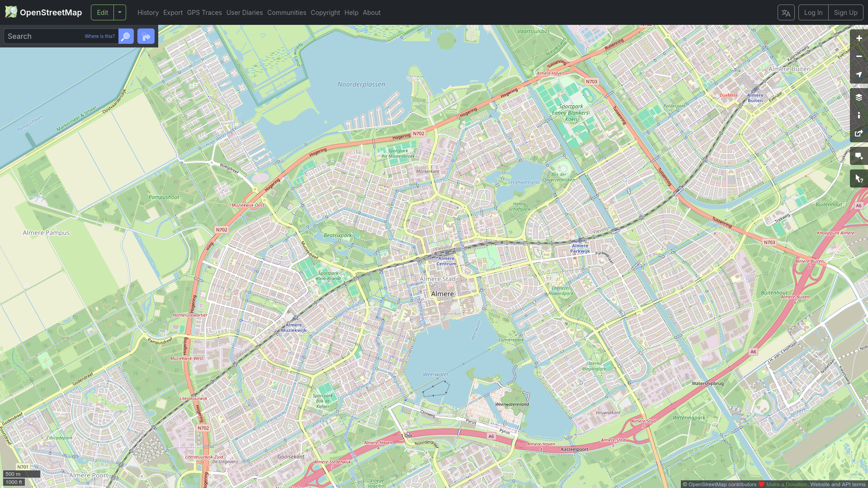Viewport: 868px width, 488px height.
Task: Click the 'Lumièrepark' label
Action: [x=511, y=340]
